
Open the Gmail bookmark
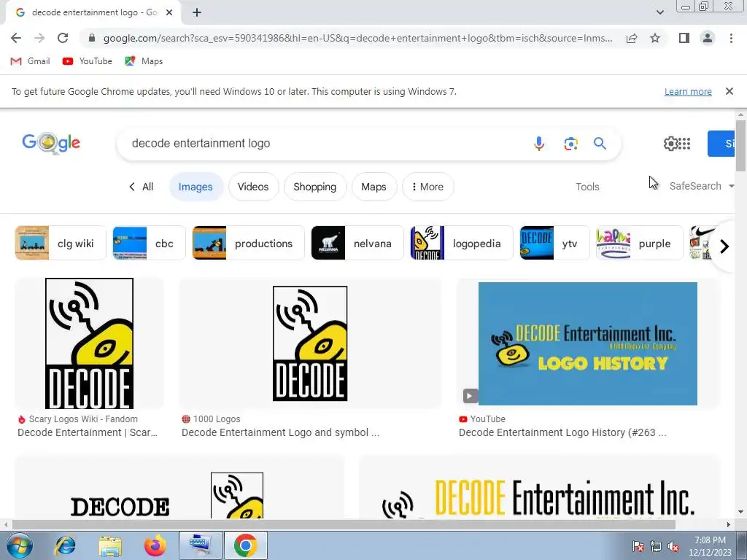coord(30,61)
